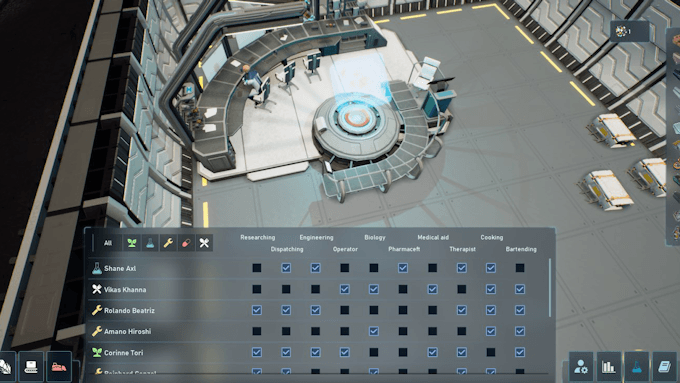Uncheck Biology for Vikas Khanna
This screenshot has height=383, width=680.
click(374, 289)
